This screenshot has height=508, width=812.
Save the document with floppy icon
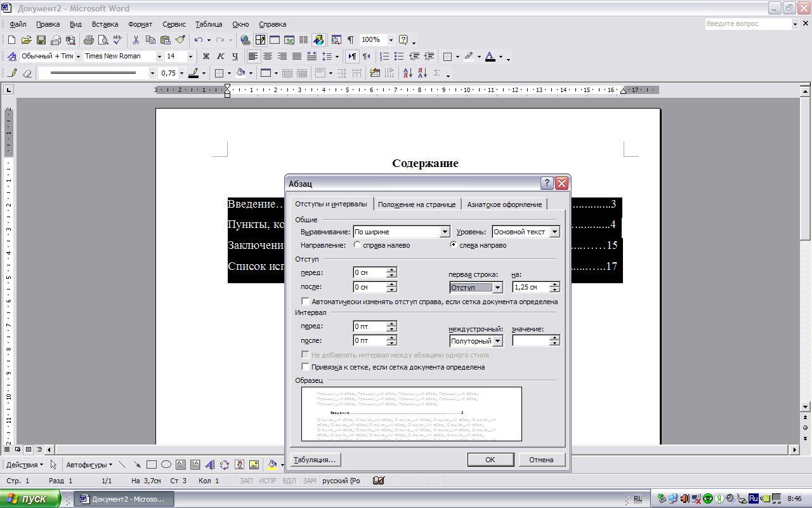[41, 39]
